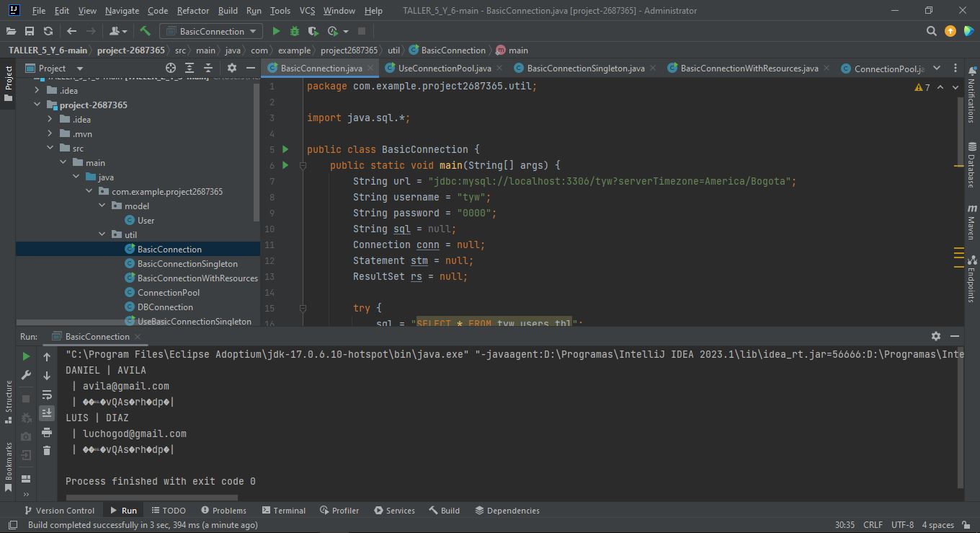Screen dimensions: 980x533
Task: Save all files with the save icon
Action: coord(29,31)
